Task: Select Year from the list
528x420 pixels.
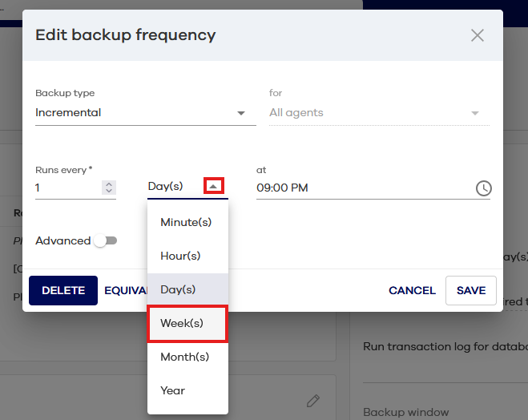Action: 172,390
